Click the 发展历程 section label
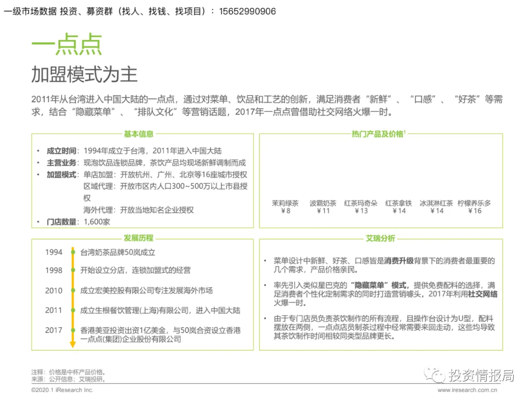Screen dimensions: 532x399 tap(138, 238)
